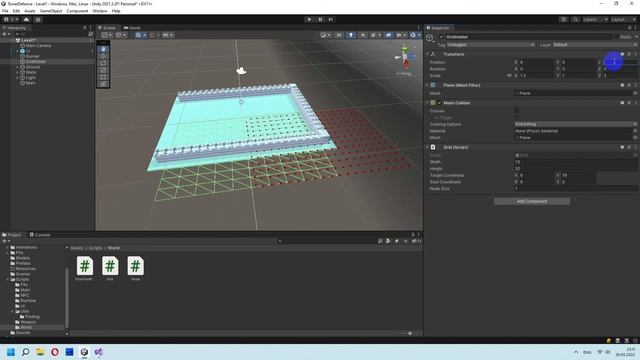The height and width of the screenshot is (360, 640).
Task: Expand the Light object in Hierarchy
Action: coord(17,78)
